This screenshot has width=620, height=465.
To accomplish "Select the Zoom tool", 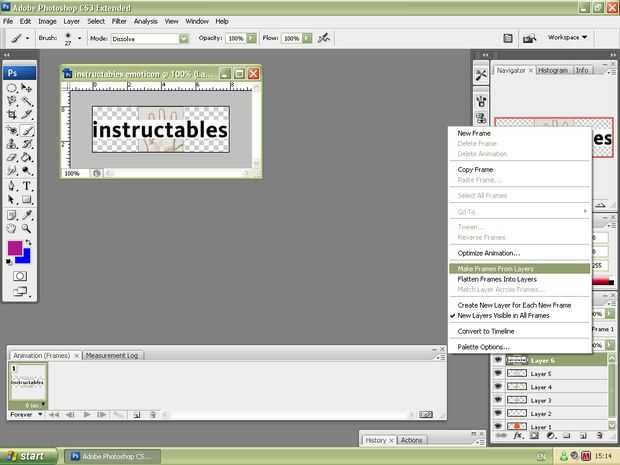I will [x=27, y=229].
